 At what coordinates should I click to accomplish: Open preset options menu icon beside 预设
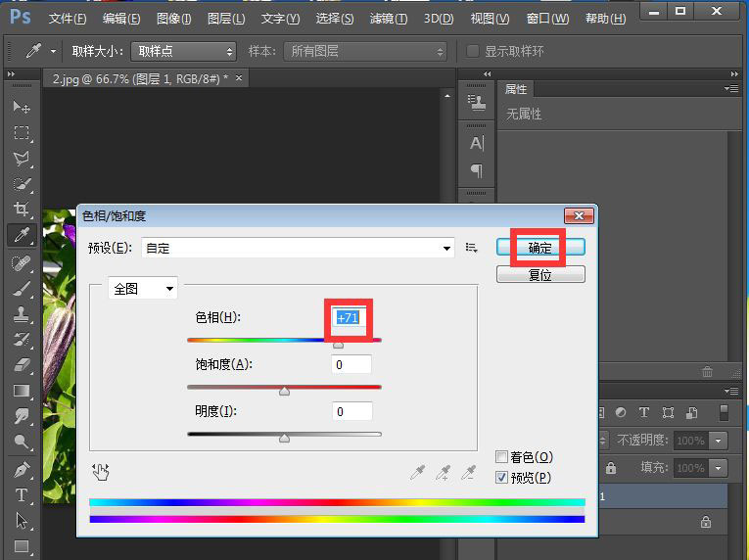pyautogui.click(x=472, y=248)
